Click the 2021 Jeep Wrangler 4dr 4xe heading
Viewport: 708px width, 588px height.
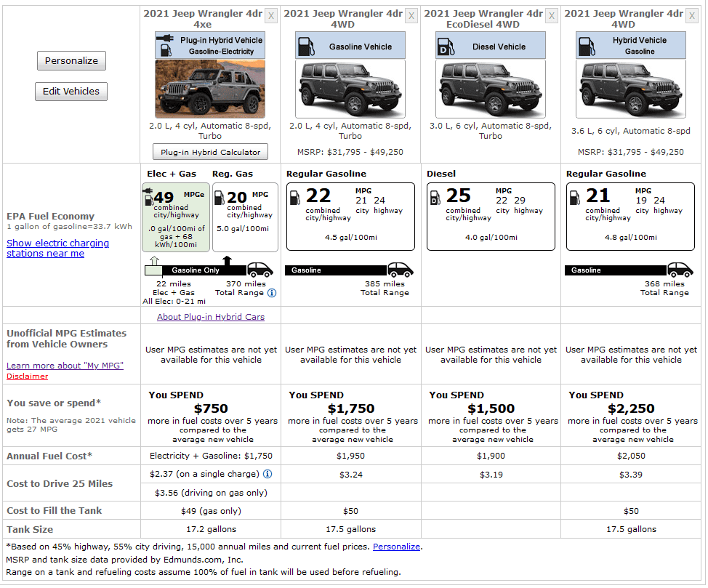coord(203,19)
